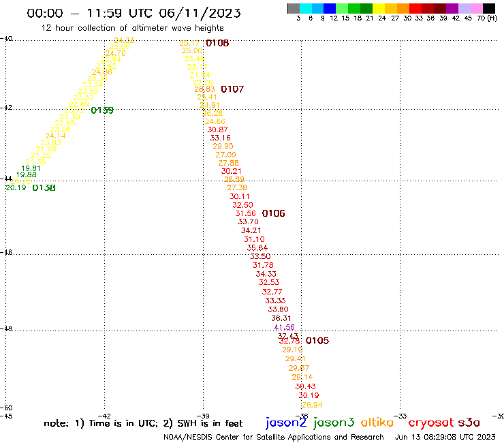Click the orange value 29.95
504x443 pixels.
[x=223, y=146]
